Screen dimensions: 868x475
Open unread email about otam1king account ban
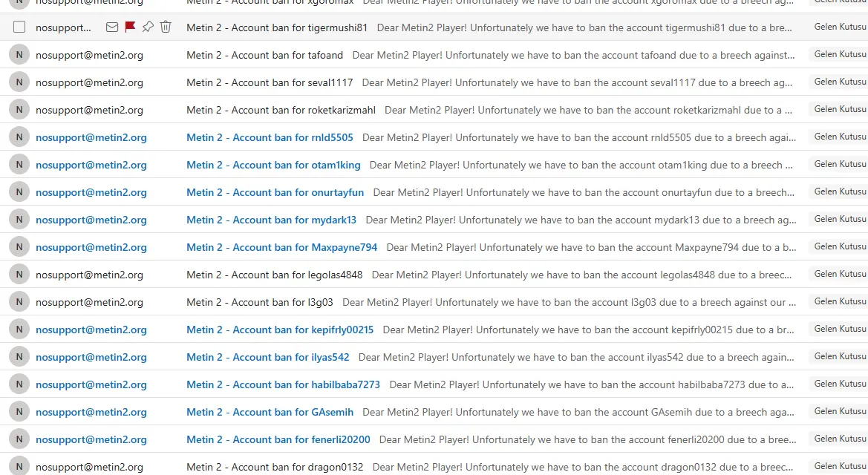point(273,165)
